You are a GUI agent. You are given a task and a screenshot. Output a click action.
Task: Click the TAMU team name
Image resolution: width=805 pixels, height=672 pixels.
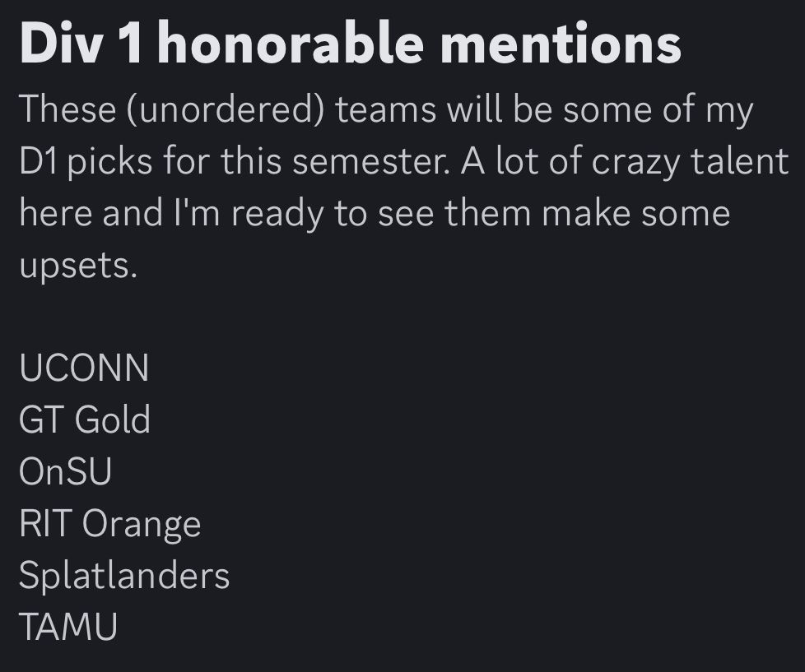point(68,626)
